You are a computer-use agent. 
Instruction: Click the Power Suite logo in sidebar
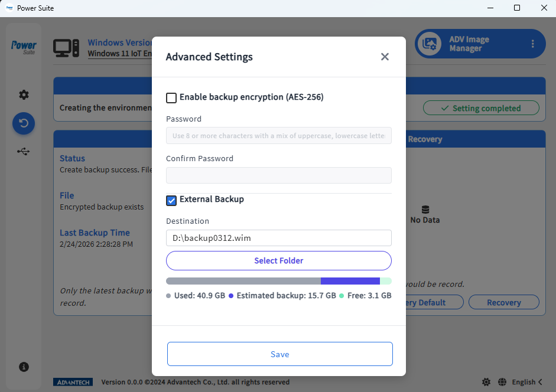coord(24,47)
